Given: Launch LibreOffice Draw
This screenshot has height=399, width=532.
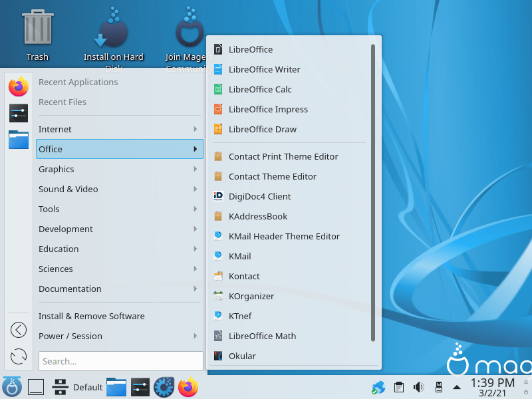Looking at the screenshot, I should [x=289, y=130].
